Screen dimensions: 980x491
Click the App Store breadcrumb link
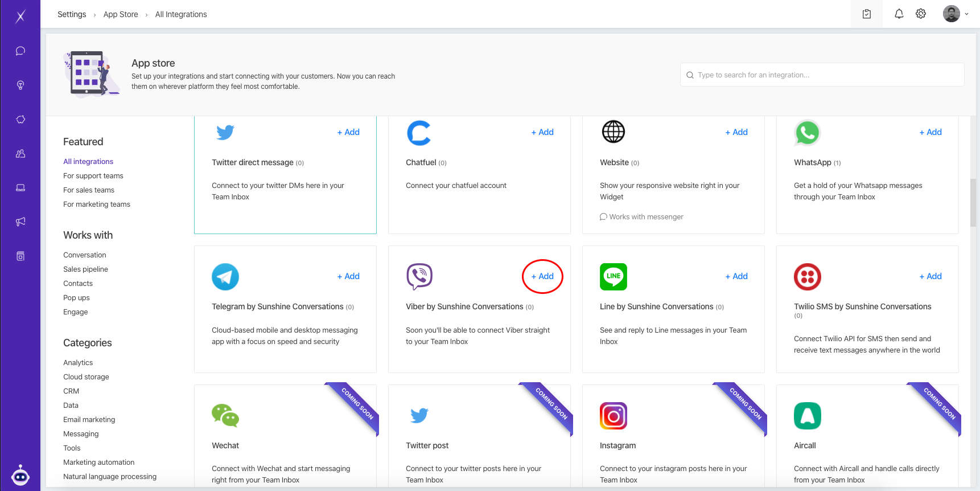121,14
